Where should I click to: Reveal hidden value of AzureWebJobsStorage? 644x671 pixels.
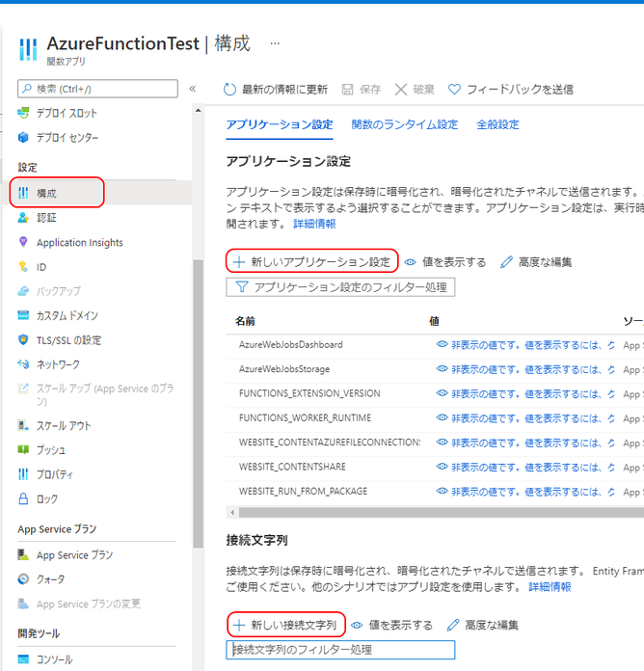[x=525, y=369]
